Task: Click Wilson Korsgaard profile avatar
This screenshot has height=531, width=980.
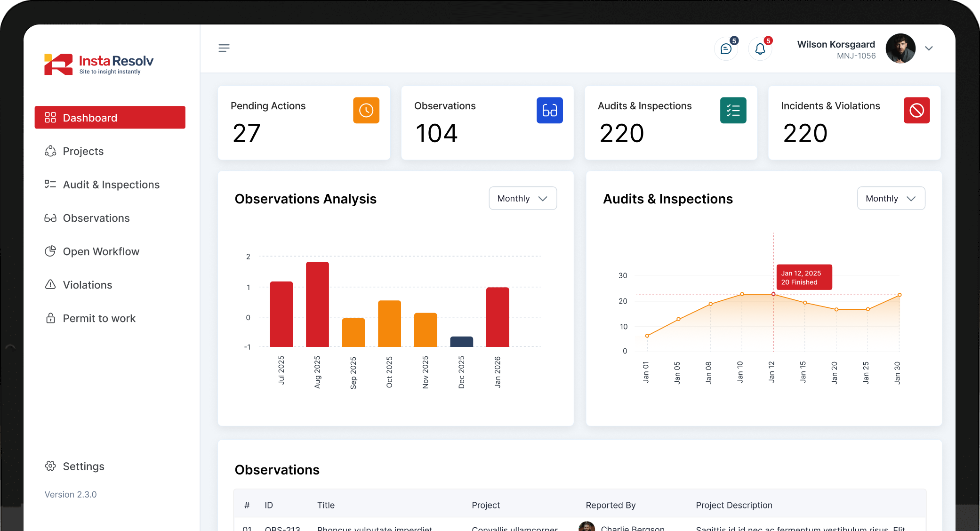Action: [x=900, y=48]
